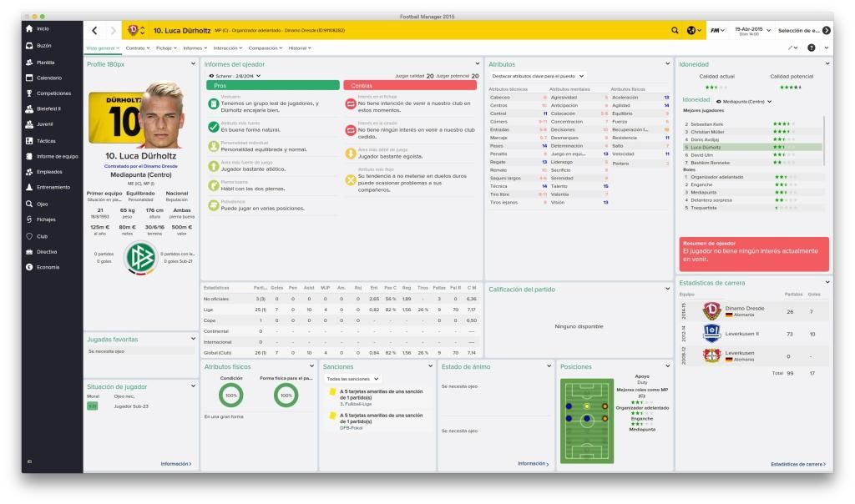Open Empleados staff section
The image size is (855, 504).
click(49, 172)
